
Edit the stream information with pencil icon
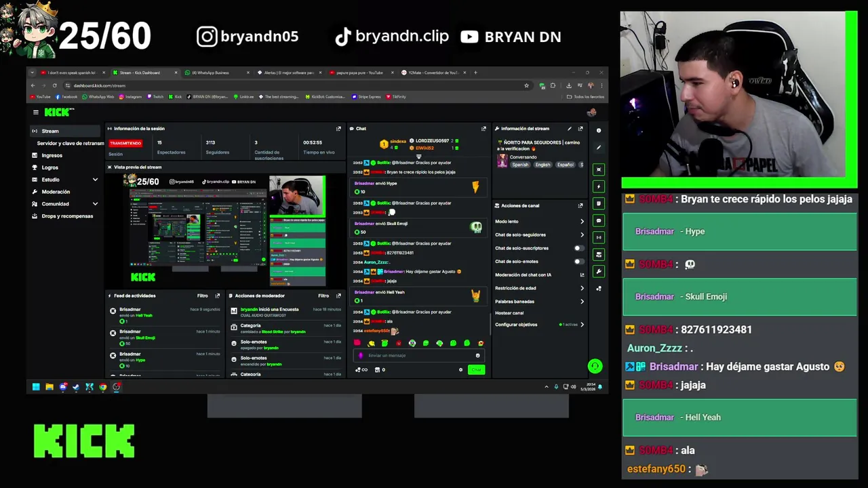point(570,128)
